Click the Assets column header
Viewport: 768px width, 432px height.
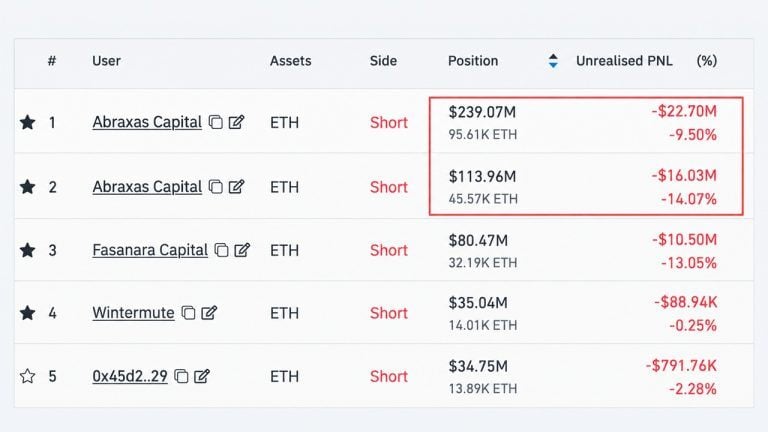(290, 61)
